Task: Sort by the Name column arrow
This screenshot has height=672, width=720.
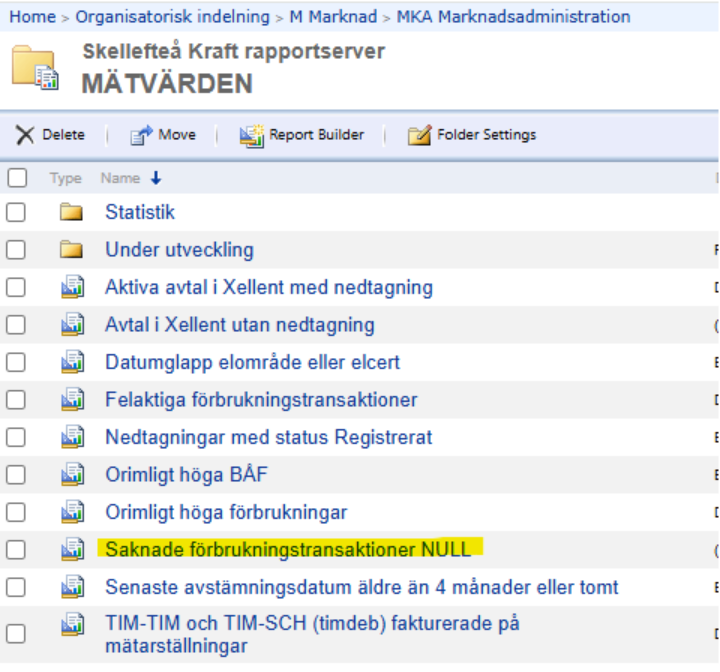Action: coord(155,178)
